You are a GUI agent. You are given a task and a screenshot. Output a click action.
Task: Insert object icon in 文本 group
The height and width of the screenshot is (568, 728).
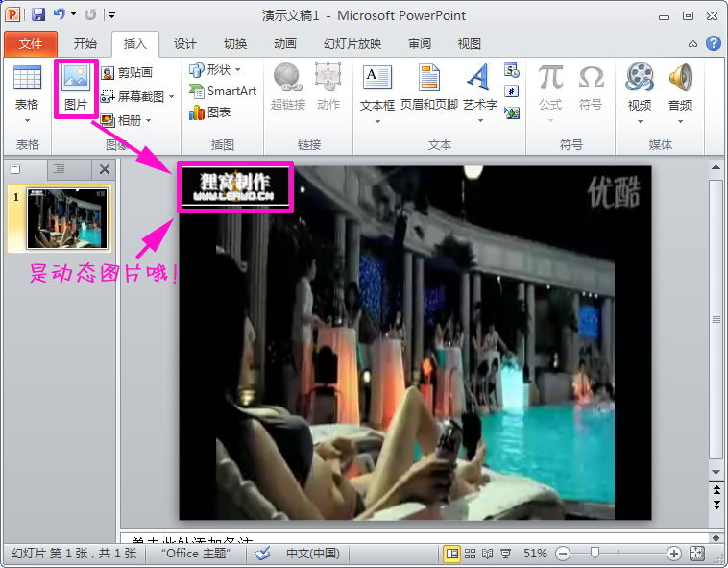[x=512, y=112]
